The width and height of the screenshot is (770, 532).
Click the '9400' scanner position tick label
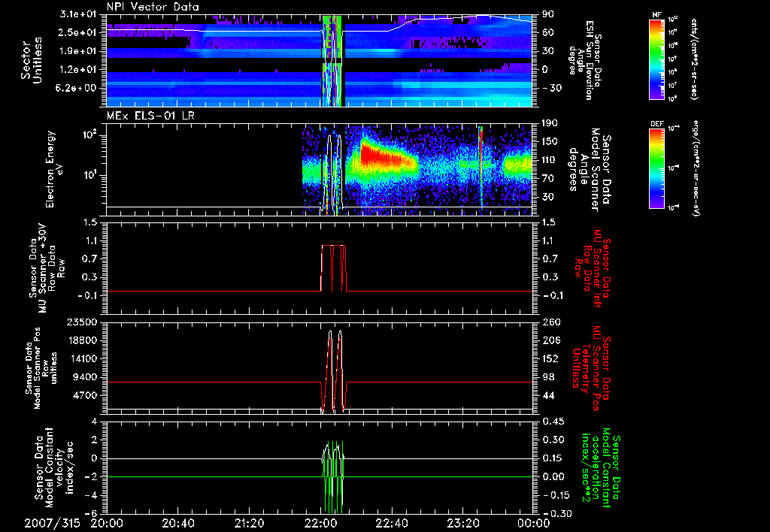coord(86,377)
